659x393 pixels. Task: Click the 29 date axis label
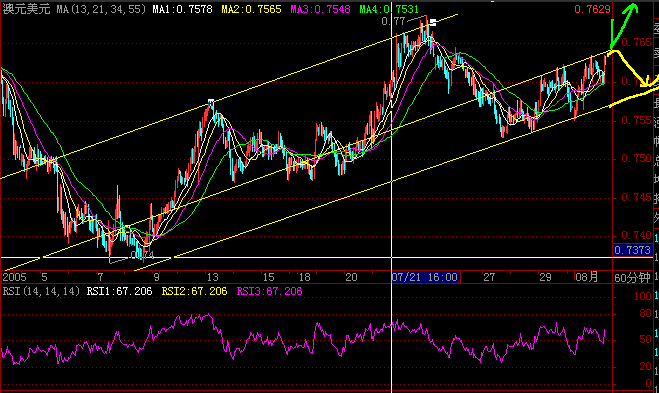(545, 277)
